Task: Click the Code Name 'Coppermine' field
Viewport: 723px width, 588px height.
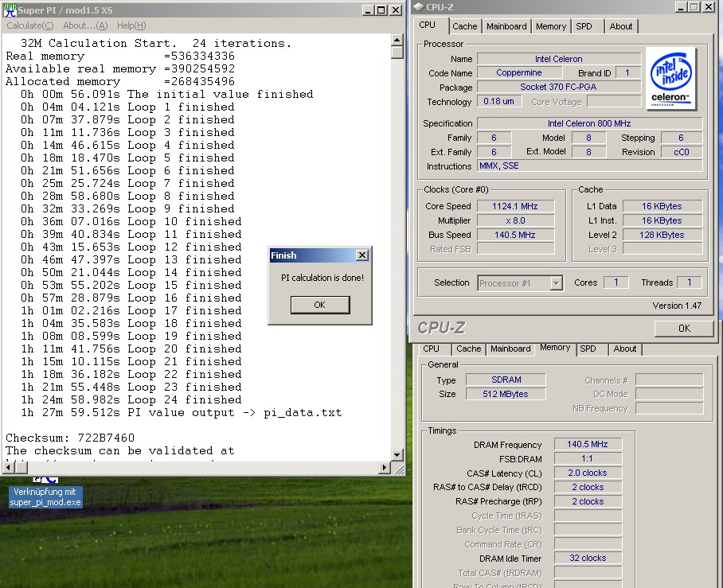Action: point(519,73)
